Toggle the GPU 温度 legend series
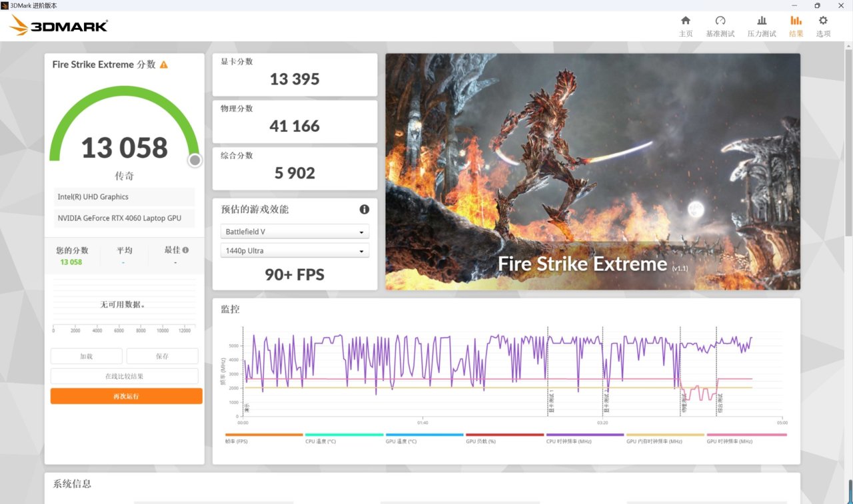 click(x=425, y=438)
